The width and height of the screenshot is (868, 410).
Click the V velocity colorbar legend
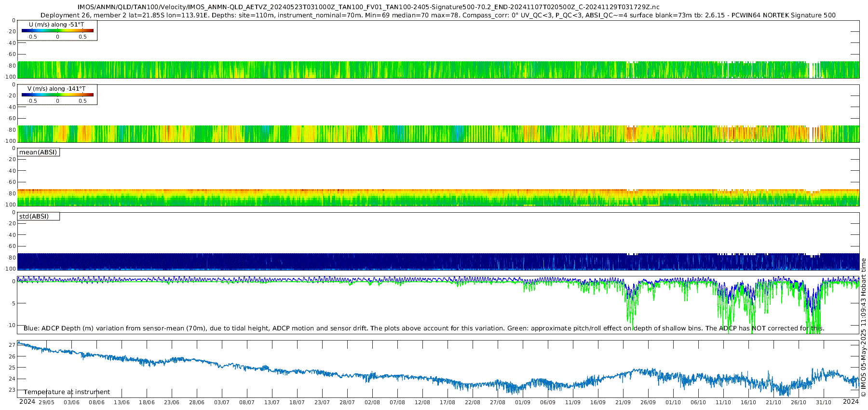click(57, 95)
